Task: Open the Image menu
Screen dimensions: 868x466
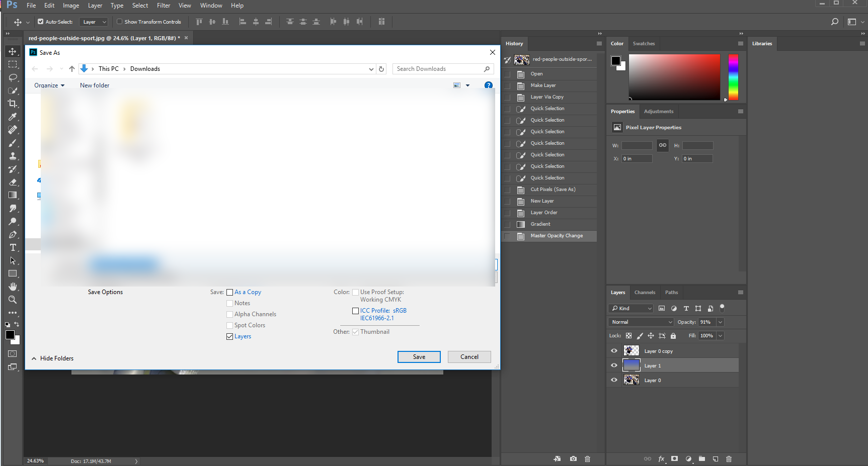Action: [x=71, y=6]
